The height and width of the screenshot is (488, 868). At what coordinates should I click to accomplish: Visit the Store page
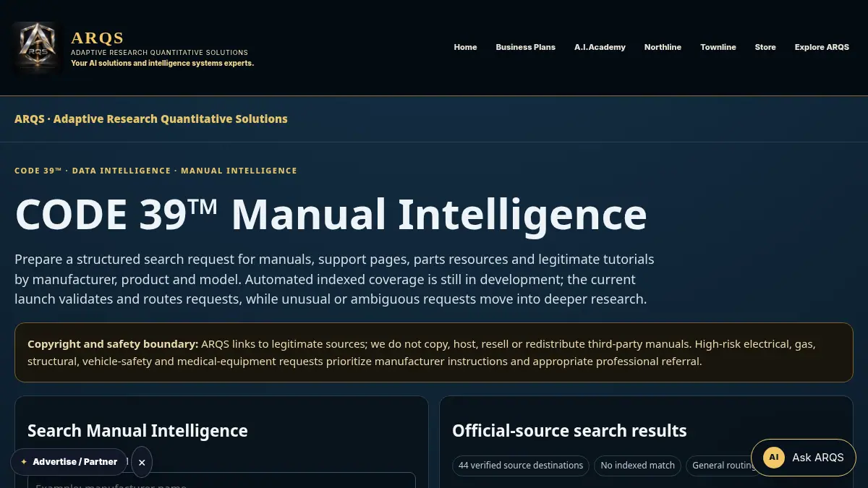tap(765, 47)
